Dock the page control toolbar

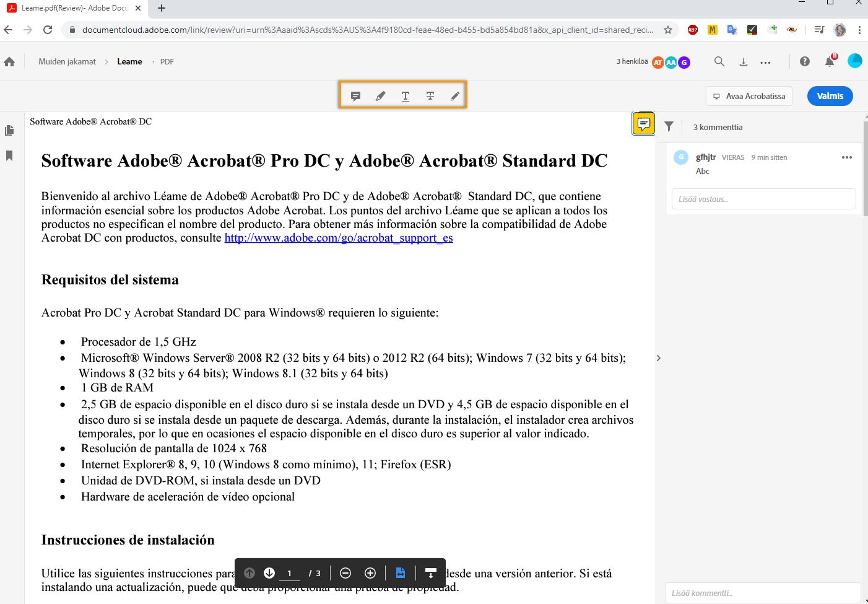coord(431,573)
